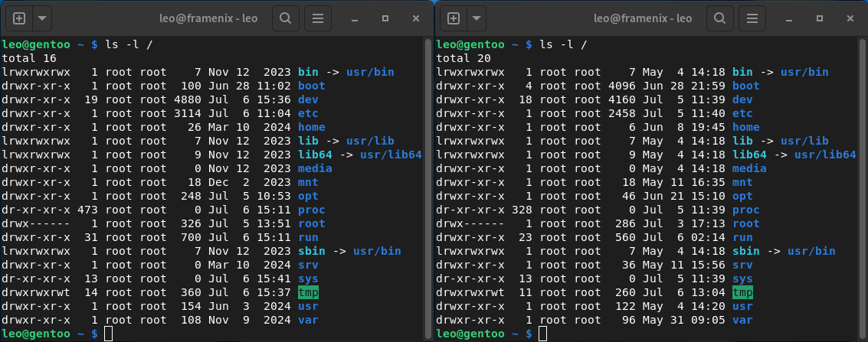The image size is (868, 342).
Task: Close the left terminal window
Action: (x=416, y=18)
